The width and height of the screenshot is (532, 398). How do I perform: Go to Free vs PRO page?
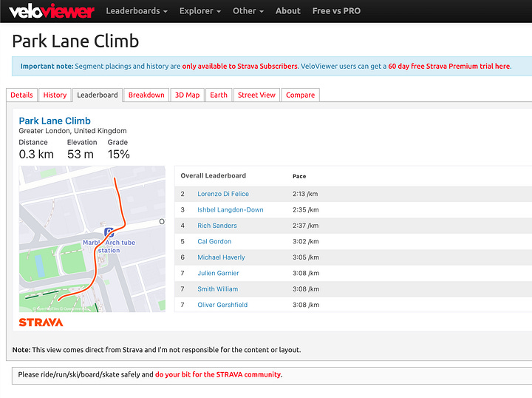336,11
